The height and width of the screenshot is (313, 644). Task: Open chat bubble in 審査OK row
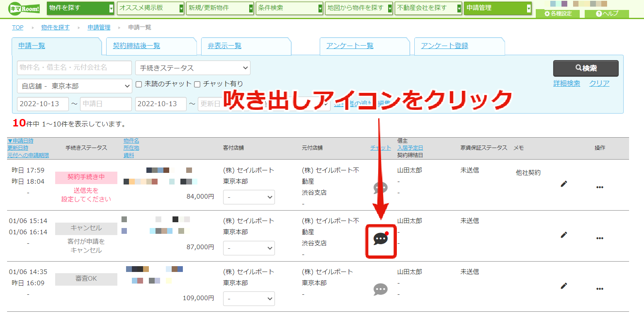pos(380,289)
